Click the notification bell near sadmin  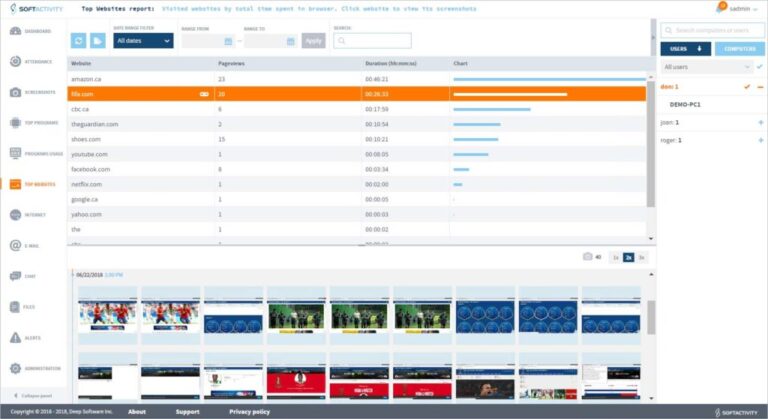tap(720, 7)
